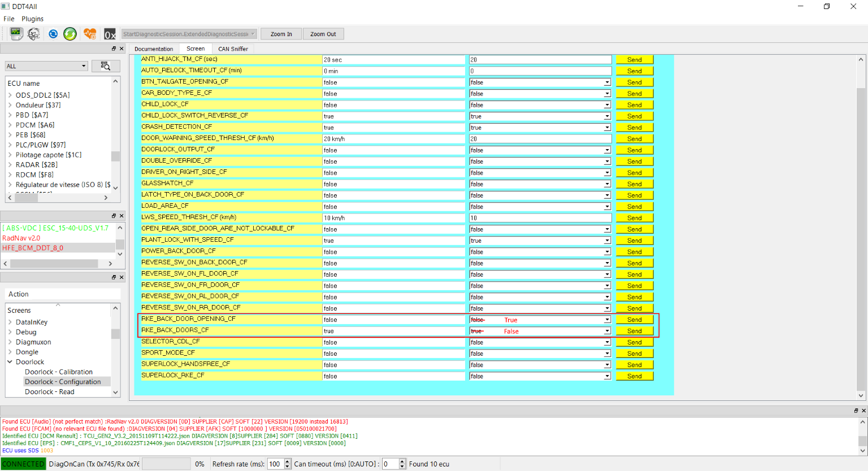Float the Screens action panel
This screenshot has height=471, width=868.
tap(114, 277)
